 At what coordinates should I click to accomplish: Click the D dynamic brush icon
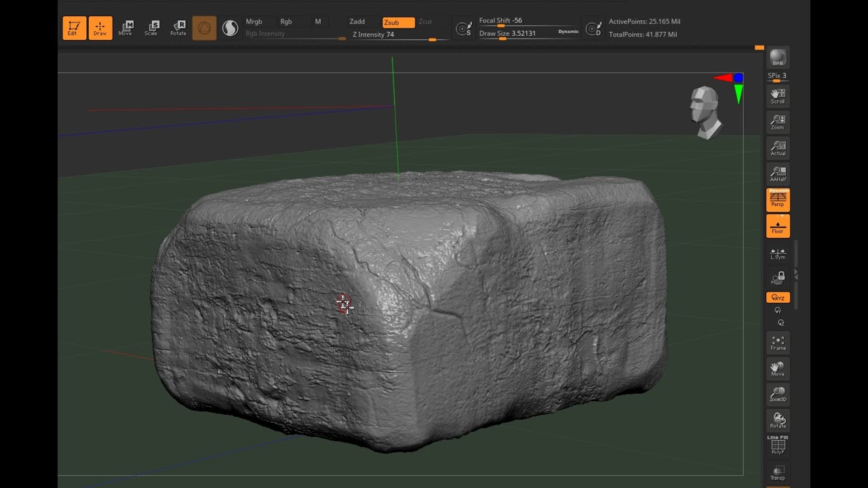pyautogui.click(x=593, y=28)
